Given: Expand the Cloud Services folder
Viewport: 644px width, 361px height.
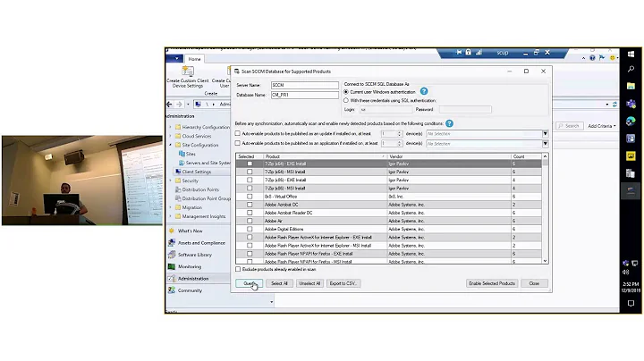Looking at the screenshot, I should [171, 136].
